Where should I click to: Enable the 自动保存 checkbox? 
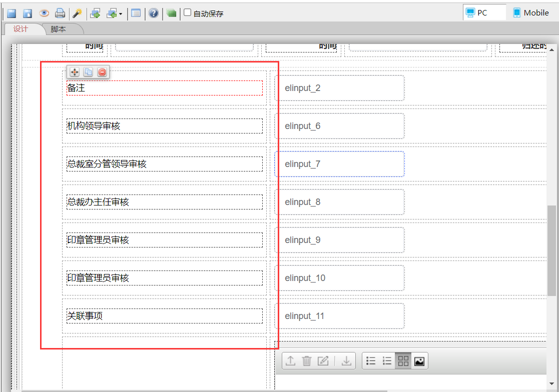click(188, 12)
